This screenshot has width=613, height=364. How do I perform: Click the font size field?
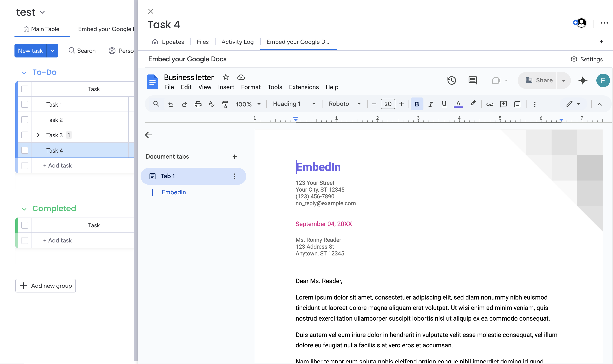[x=388, y=104]
